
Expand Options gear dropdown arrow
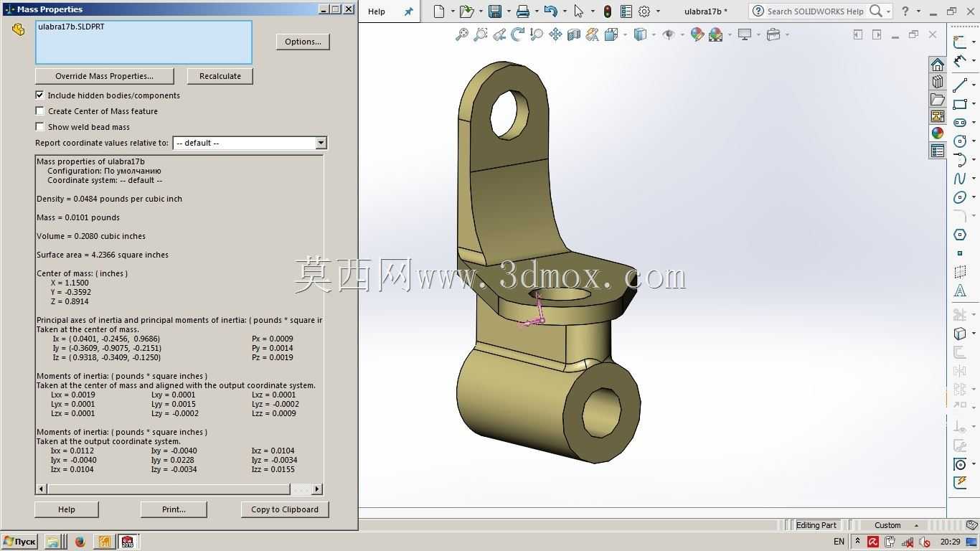pyautogui.click(x=658, y=11)
